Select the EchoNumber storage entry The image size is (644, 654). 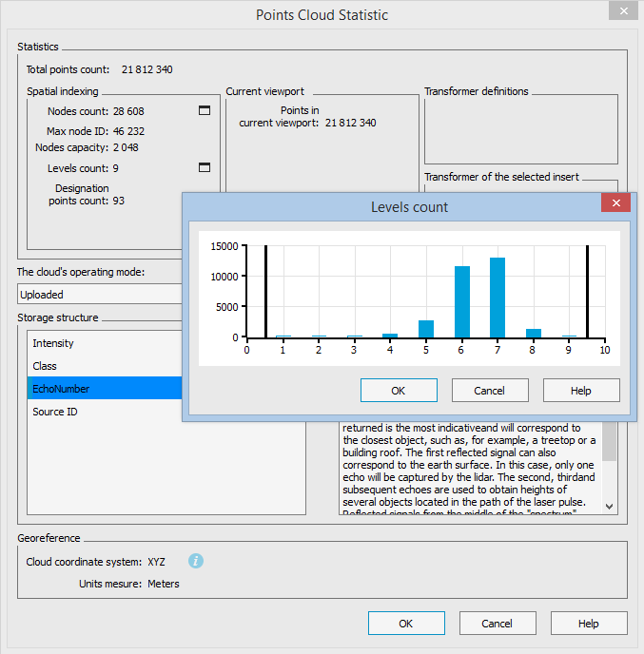pyautogui.click(x=61, y=389)
